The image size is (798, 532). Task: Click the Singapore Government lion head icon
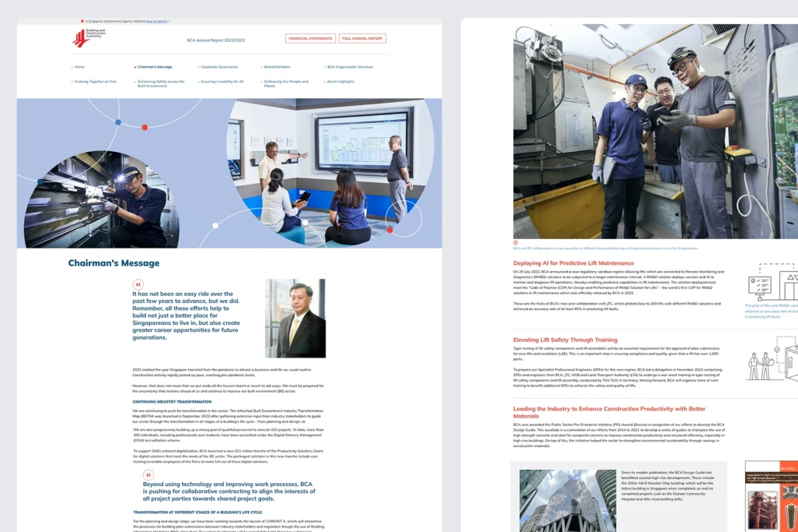83,21
